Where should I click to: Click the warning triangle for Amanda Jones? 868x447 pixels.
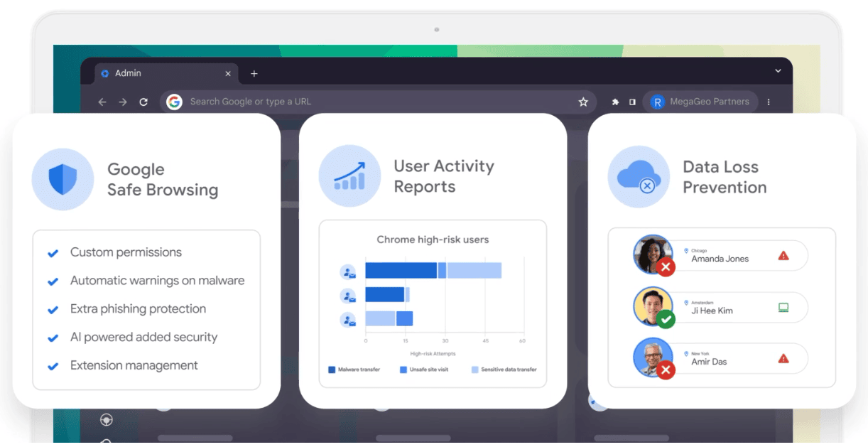(x=783, y=255)
